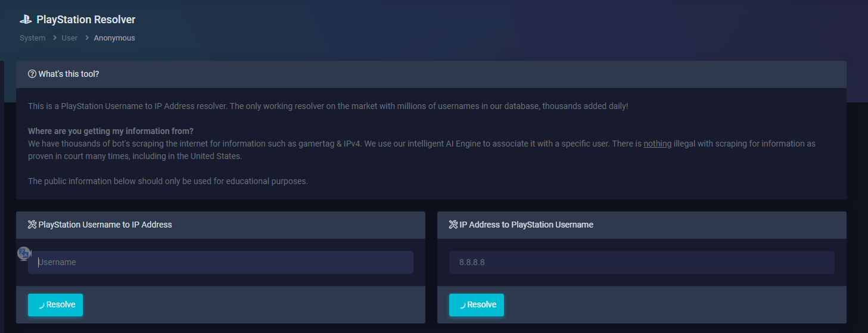Click the PlayStation Resolver page title
Image resolution: width=868 pixels, height=333 pixels.
click(86, 20)
